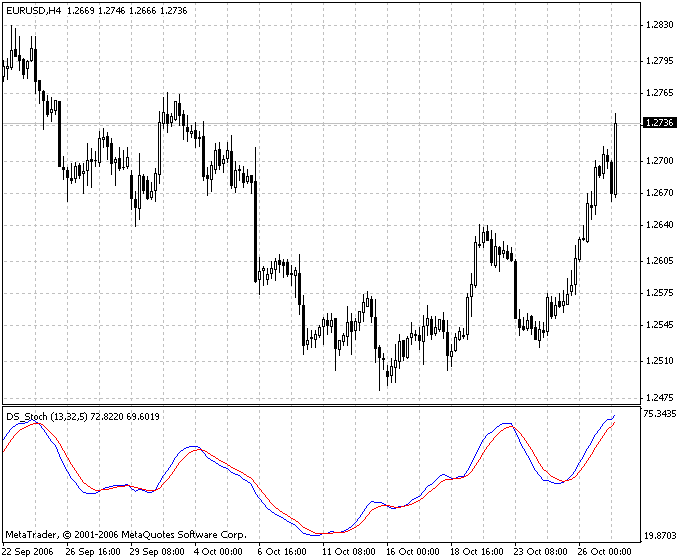Click the 4 Oct 00:00 time label
680x560 pixels.
(218, 551)
